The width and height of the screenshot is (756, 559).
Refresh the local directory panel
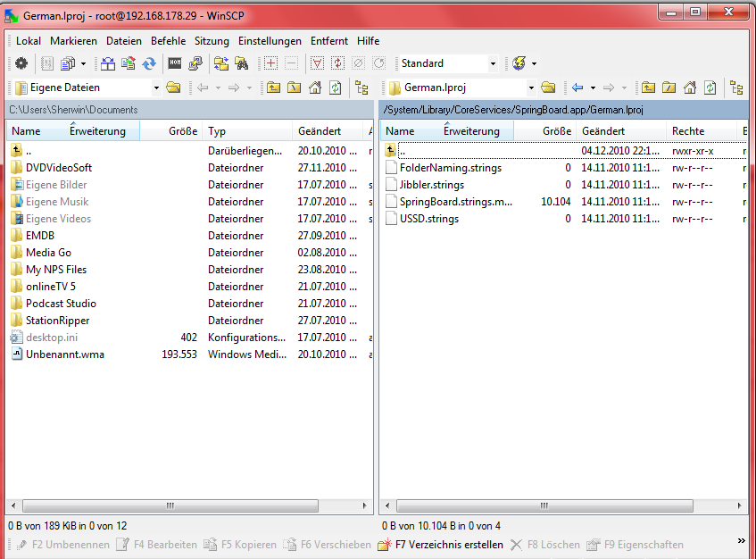click(336, 88)
